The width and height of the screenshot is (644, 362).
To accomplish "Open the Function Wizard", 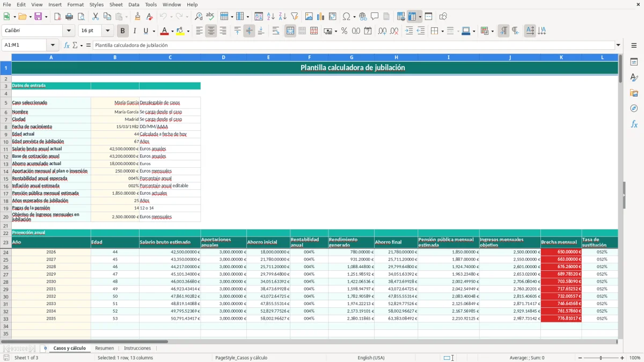I will (x=67, y=45).
